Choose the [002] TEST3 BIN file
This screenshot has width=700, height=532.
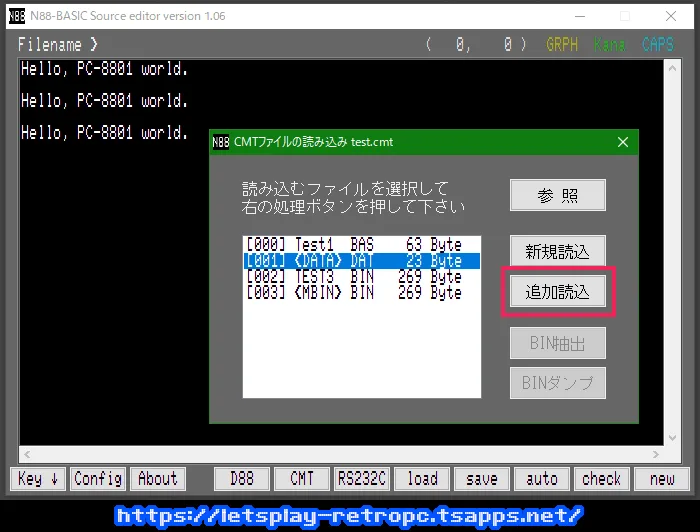[353, 277]
